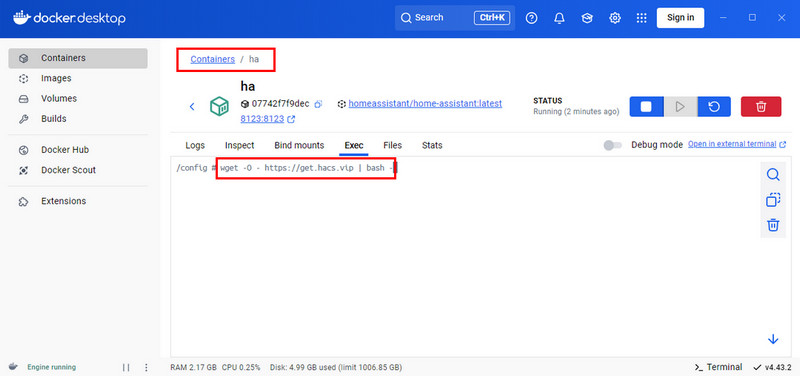Image resolution: width=800 pixels, height=376 pixels.
Task: Restart the ha container
Action: tap(714, 107)
